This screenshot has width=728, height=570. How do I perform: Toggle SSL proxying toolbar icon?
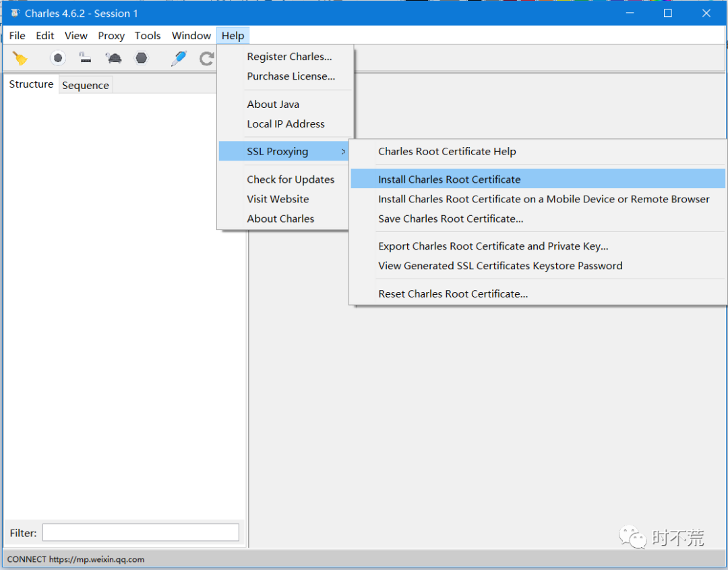click(x=85, y=57)
